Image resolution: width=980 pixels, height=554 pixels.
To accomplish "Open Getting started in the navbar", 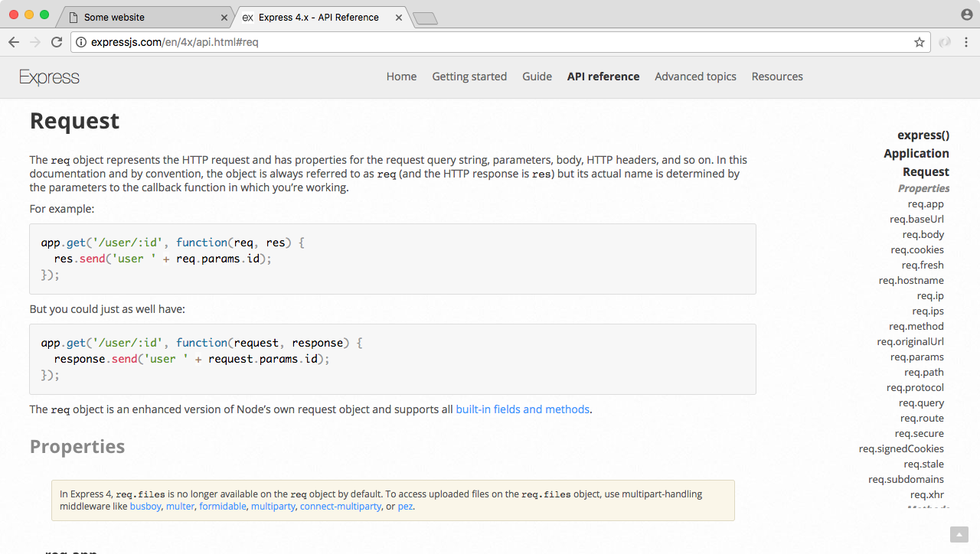I will (x=469, y=77).
